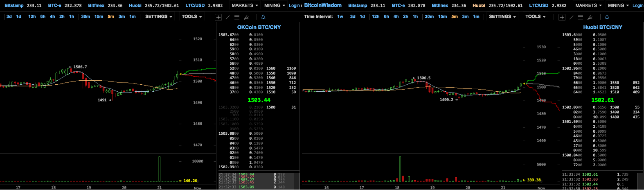Open MARKETS dropdown in Huobi window
Image resolution: width=644 pixels, height=190 pixels.
pyautogui.click(x=588, y=5)
